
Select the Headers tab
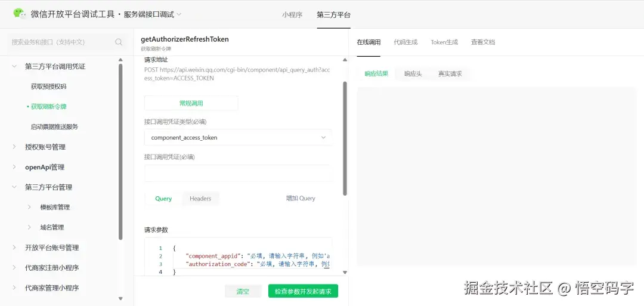(200, 199)
